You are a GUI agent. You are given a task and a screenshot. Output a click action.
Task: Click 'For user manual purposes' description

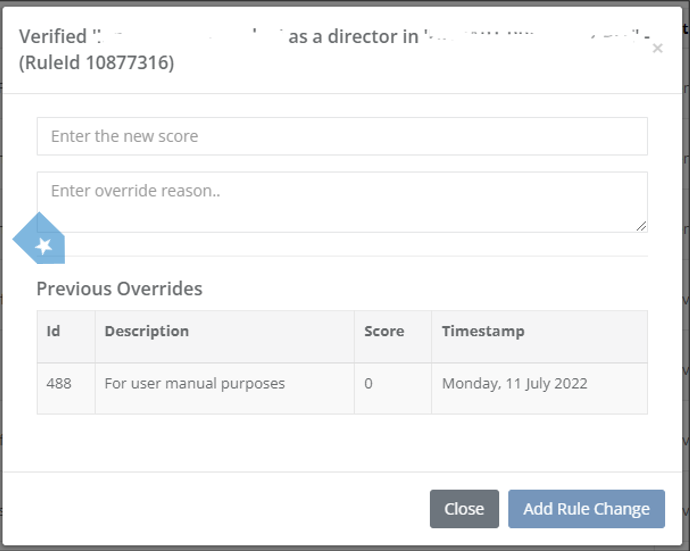coord(195,383)
